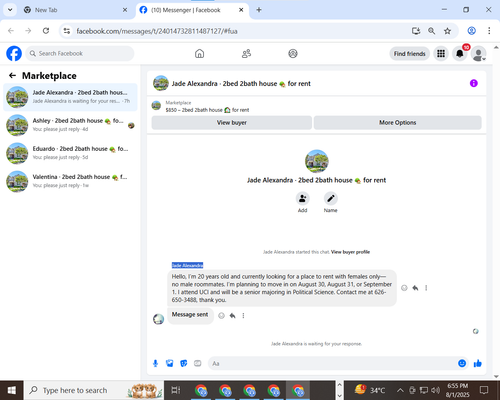Image resolution: width=500 pixels, height=400 pixels.
Task: Open Task View on the taskbar
Action: 176,390
